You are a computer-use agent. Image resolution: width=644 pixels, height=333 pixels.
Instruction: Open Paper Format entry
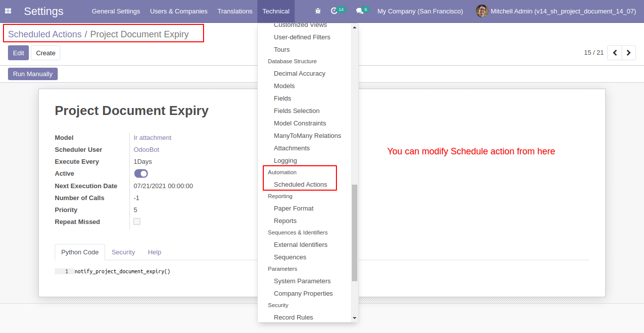click(294, 208)
